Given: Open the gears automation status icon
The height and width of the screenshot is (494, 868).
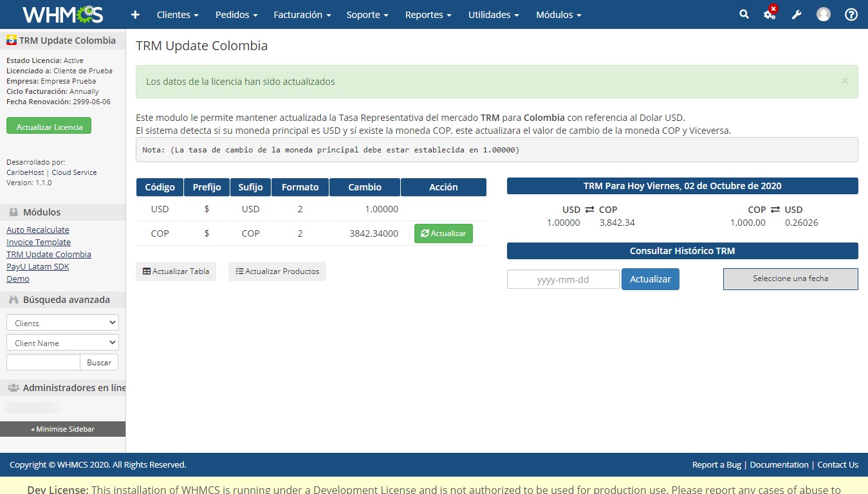Looking at the screenshot, I should (x=770, y=14).
